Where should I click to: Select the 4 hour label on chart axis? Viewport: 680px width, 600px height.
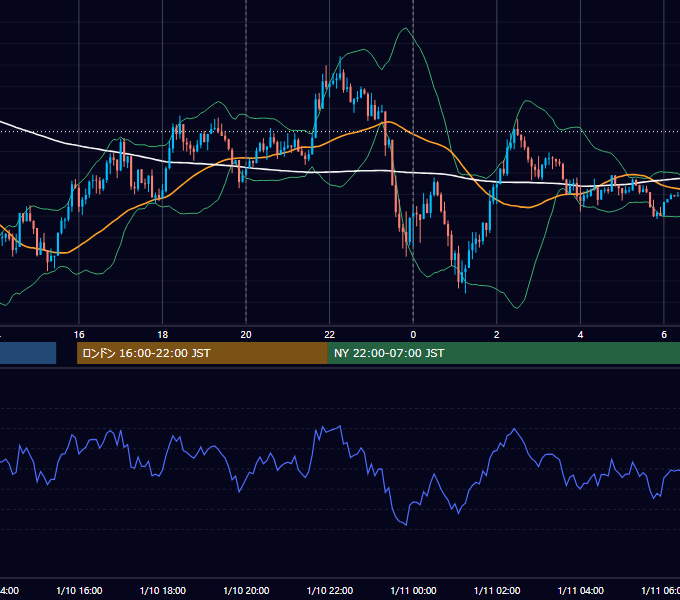pos(580,335)
